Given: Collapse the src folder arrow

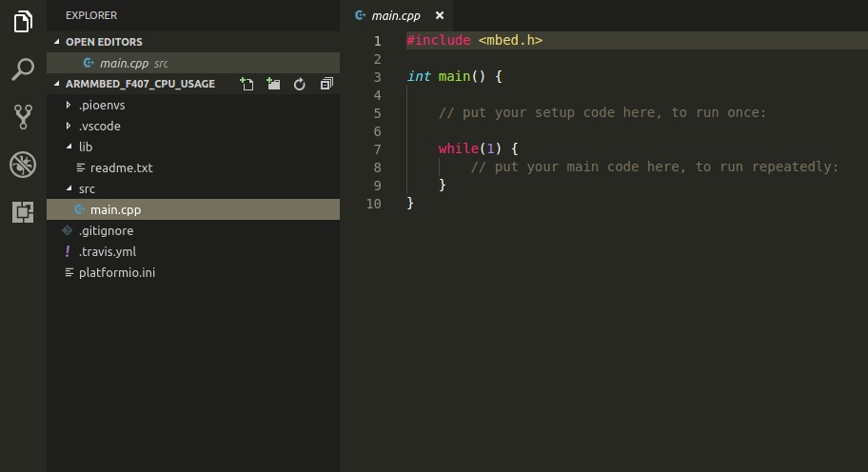Looking at the screenshot, I should [69, 188].
